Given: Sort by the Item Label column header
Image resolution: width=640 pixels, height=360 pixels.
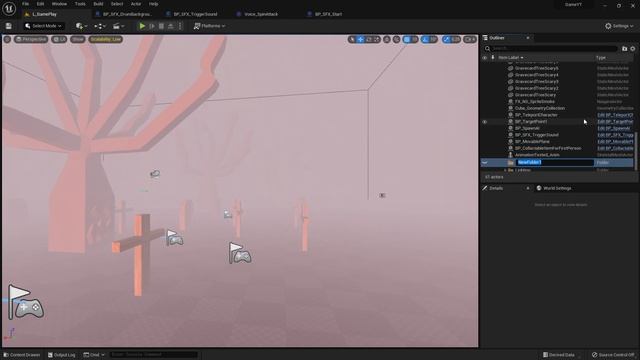Looking at the screenshot, I should [511, 58].
